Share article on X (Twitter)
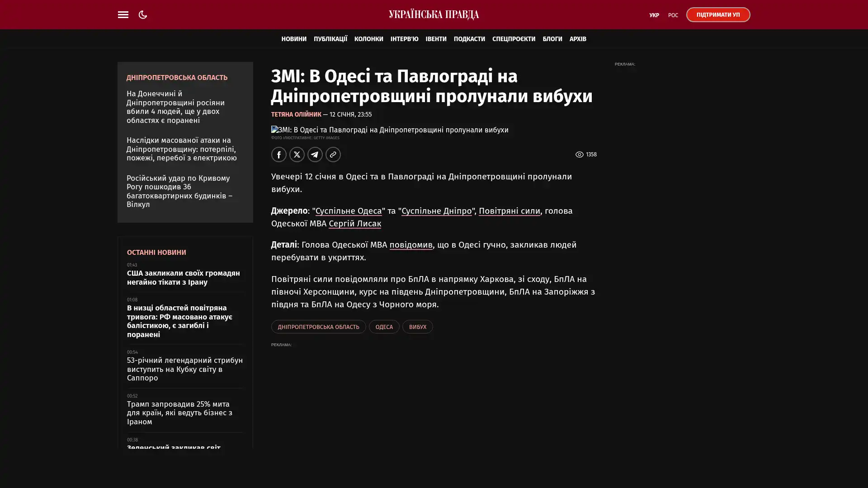This screenshot has height=488, width=868. [297, 155]
